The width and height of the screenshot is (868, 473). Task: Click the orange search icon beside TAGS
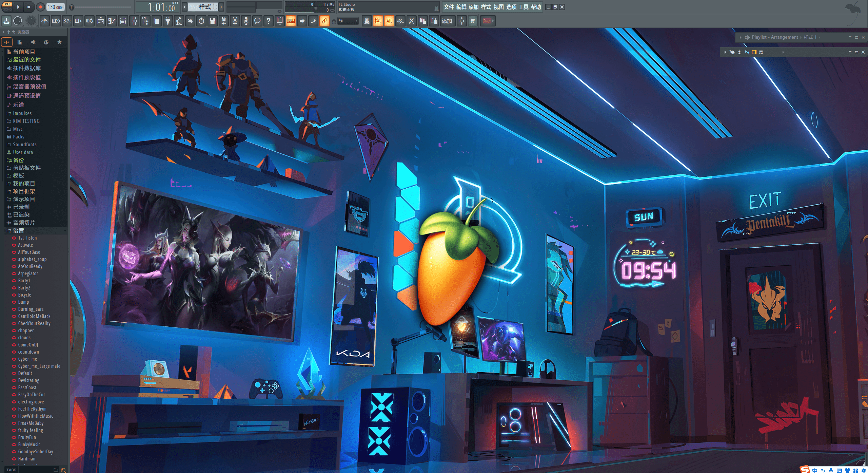[x=63, y=470]
